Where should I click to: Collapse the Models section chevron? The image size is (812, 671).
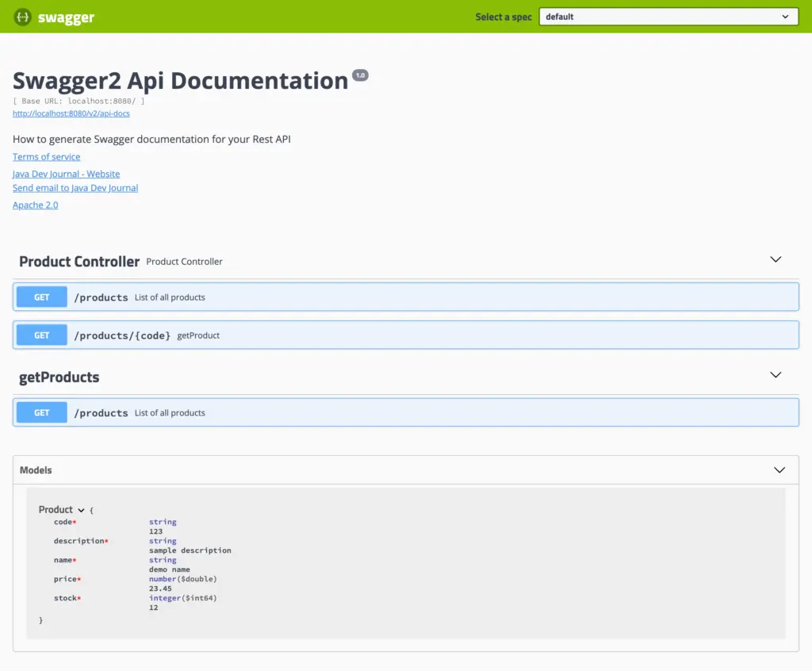coord(779,470)
